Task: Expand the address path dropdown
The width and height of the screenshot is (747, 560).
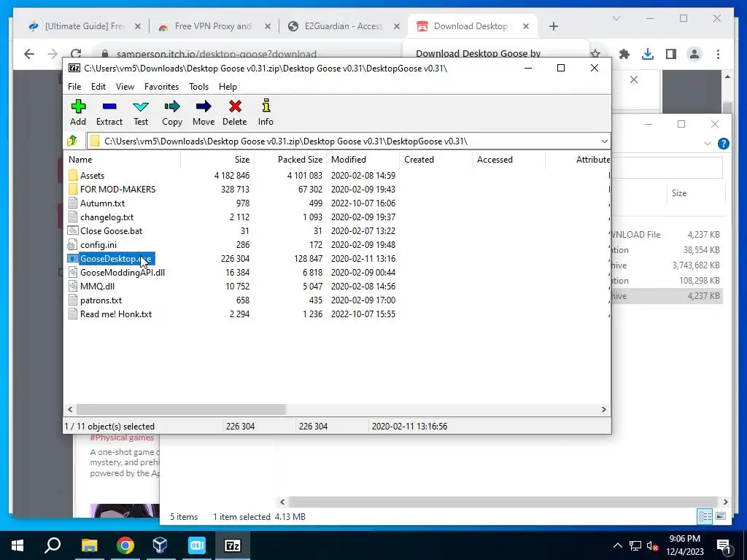Action: click(604, 141)
